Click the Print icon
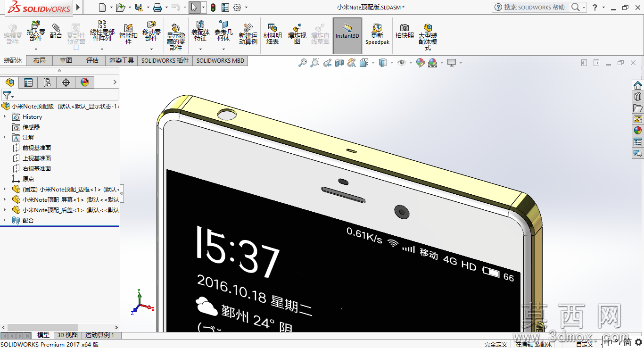This screenshot has height=348, width=644. click(x=157, y=7)
